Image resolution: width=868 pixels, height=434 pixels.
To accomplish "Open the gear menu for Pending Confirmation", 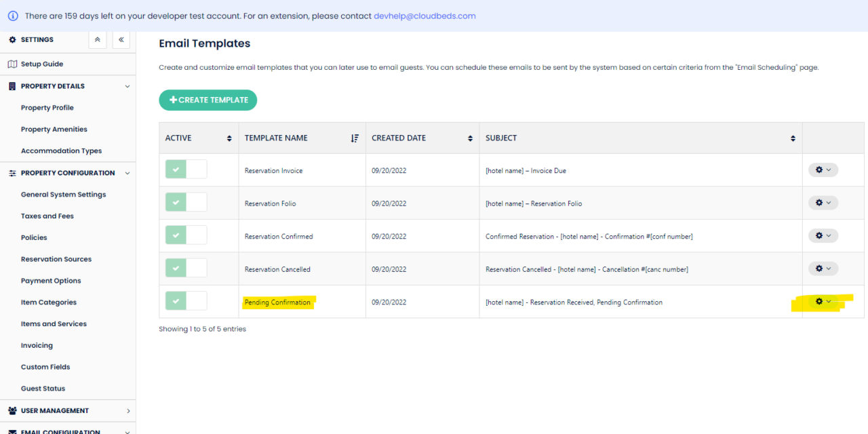I will click(823, 301).
